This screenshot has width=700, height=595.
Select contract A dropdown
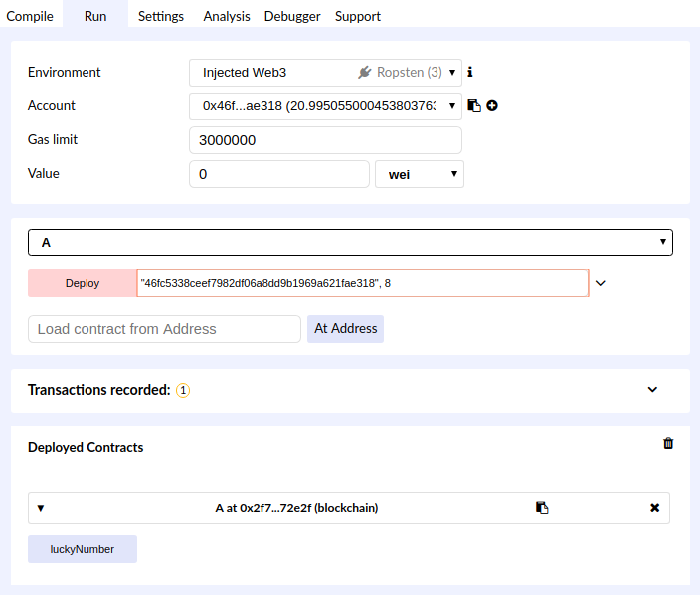pyautogui.click(x=350, y=243)
